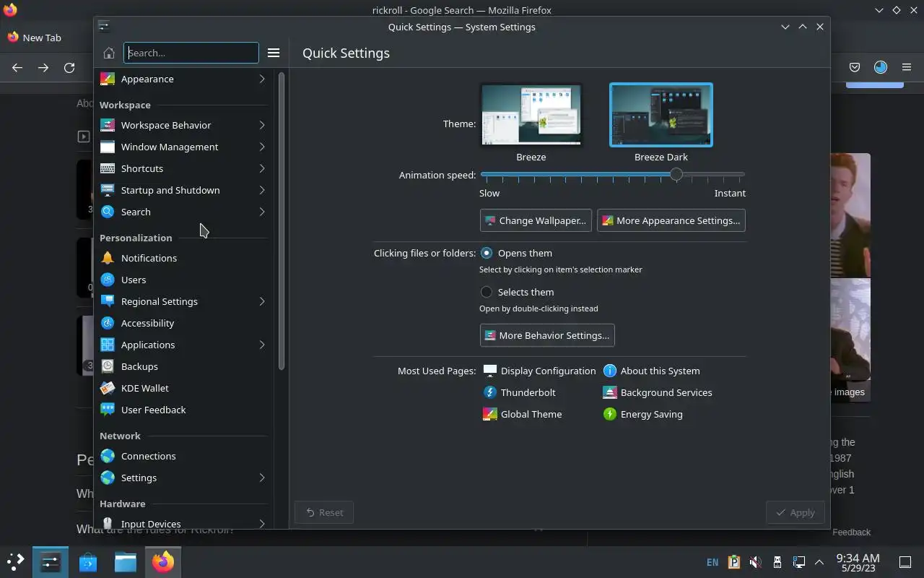924x578 pixels.
Task: Open the Discover store from the taskbar
Action: tap(88, 561)
